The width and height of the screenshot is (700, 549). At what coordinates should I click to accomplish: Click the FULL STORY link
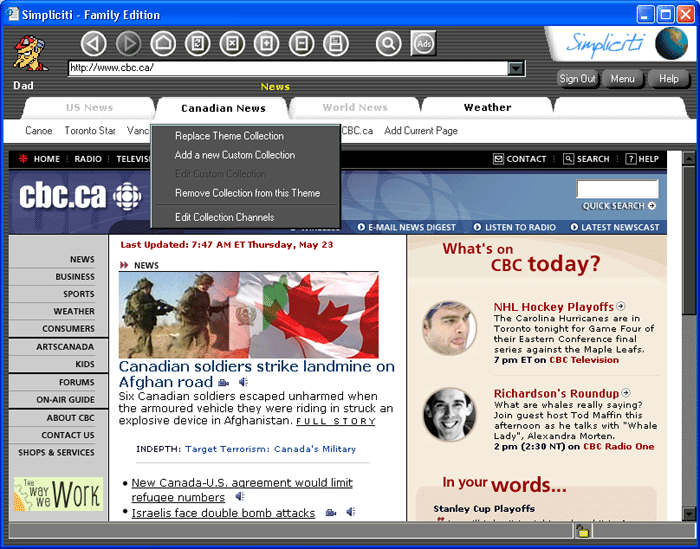point(336,421)
